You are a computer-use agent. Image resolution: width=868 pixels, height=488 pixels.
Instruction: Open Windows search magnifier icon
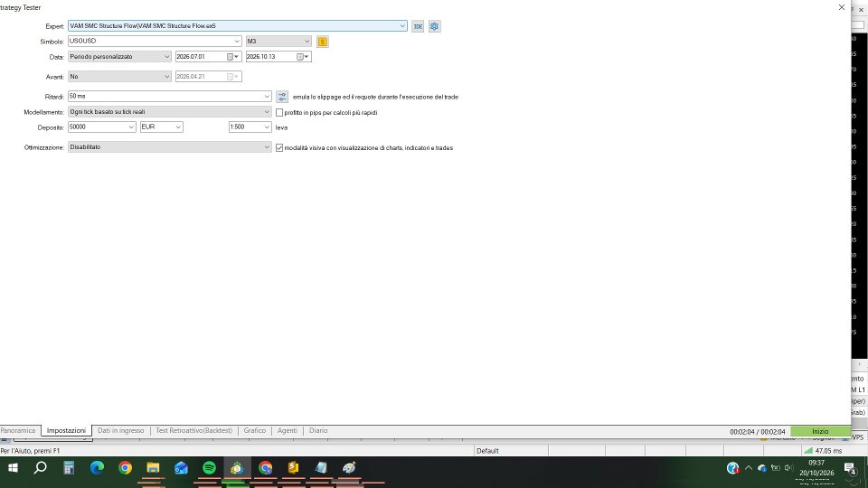(x=41, y=468)
